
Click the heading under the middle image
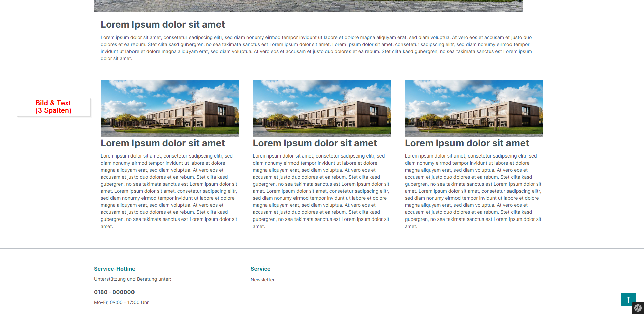[x=315, y=143]
